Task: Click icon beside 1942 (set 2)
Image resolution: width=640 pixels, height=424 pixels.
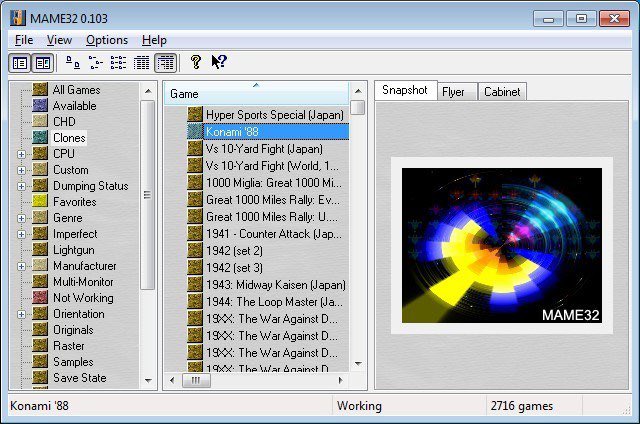Action: click(195, 250)
